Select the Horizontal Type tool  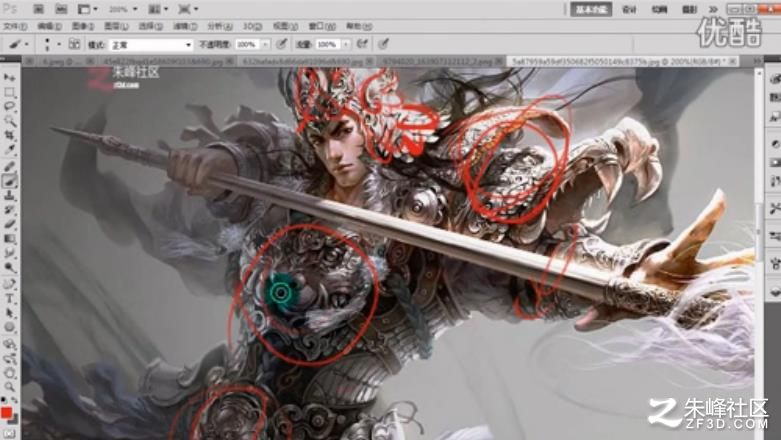(9, 299)
